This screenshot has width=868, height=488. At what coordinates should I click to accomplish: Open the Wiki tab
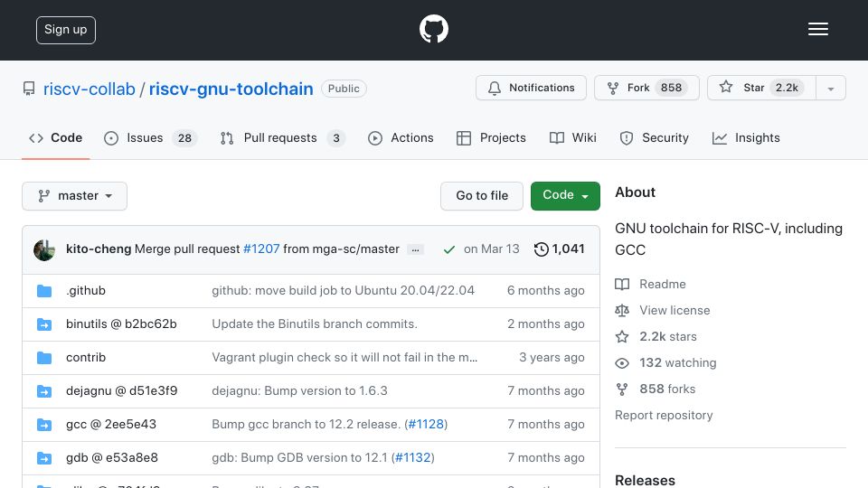[572, 137]
